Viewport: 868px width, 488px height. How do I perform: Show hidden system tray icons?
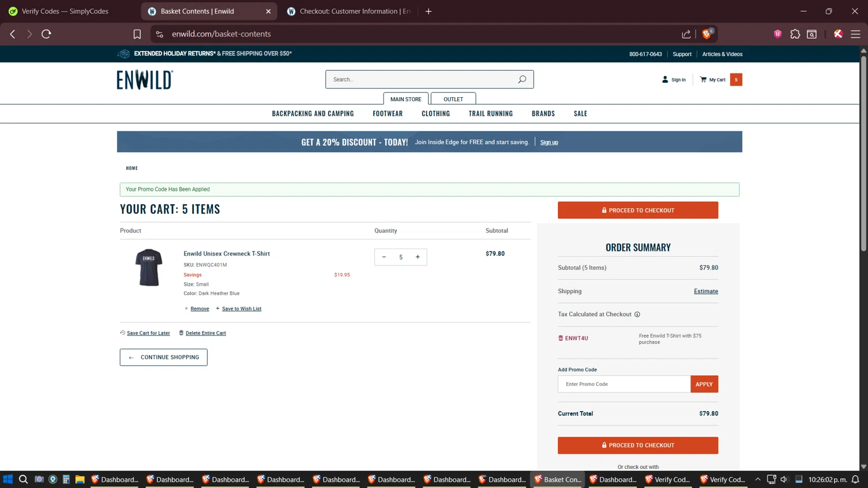pos(757,479)
